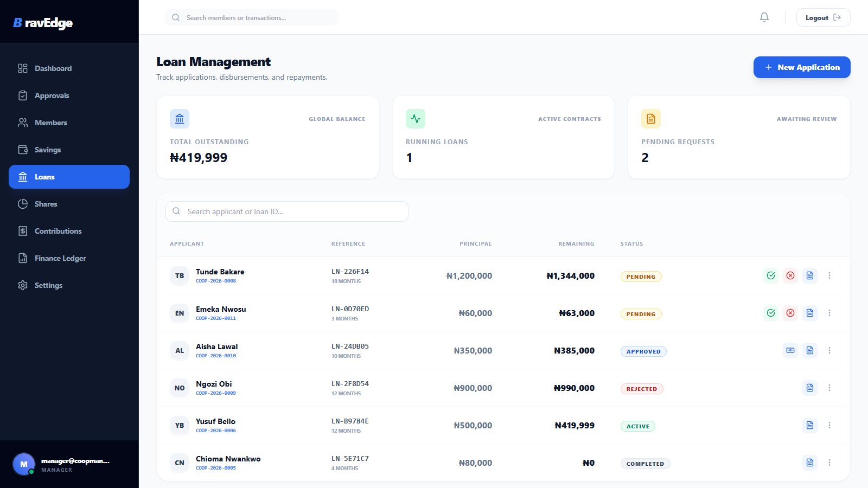Reject Tunde Bakare's loan request
This screenshot has width=868, height=488.
pos(790,275)
